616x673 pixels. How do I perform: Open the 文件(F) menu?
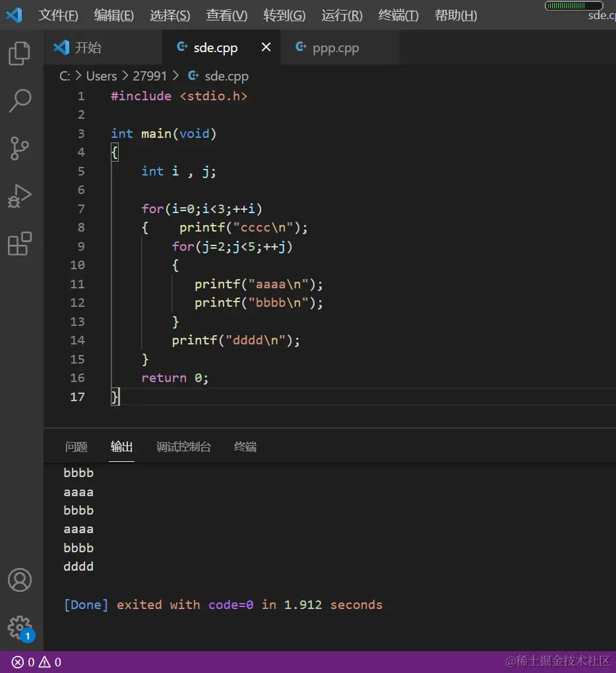(58, 15)
